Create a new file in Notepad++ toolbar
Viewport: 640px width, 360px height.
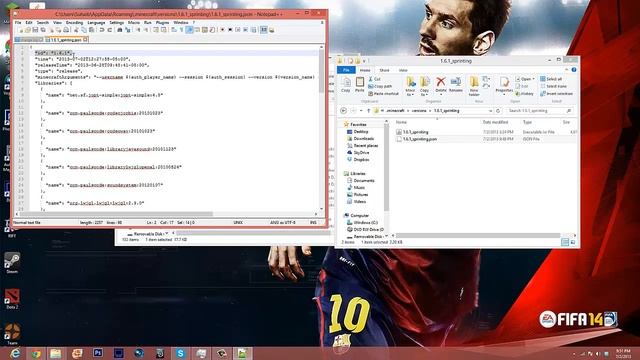(21, 30)
